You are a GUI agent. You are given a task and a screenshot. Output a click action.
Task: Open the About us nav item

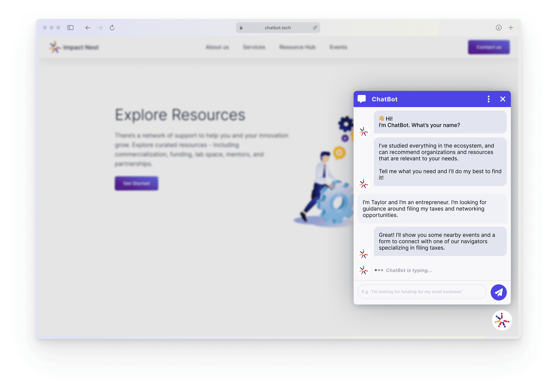[217, 47]
